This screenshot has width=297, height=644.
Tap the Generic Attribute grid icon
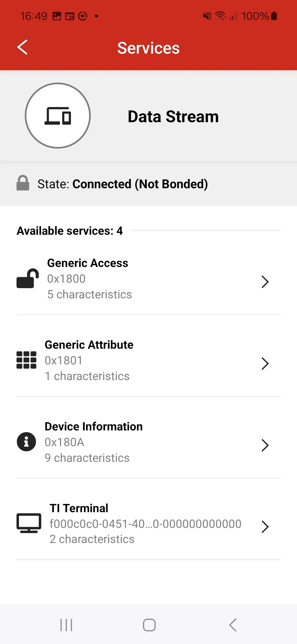click(x=26, y=360)
